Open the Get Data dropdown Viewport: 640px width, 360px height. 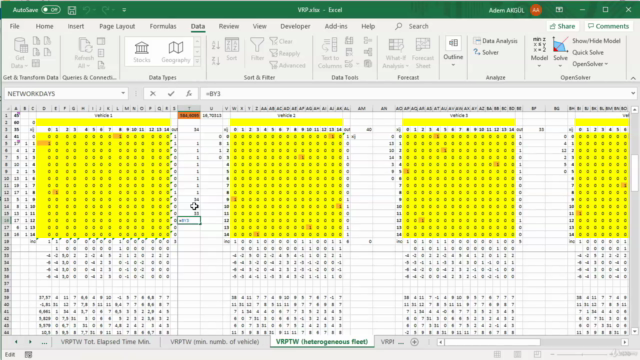pyautogui.click(x=19, y=53)
